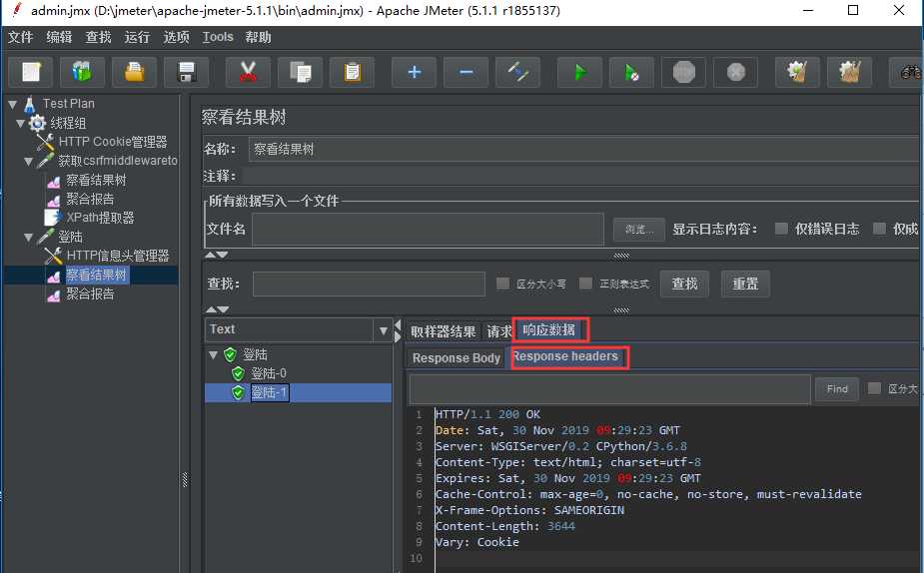Save the test plan with the floppy disk icon

pos(186,73)
